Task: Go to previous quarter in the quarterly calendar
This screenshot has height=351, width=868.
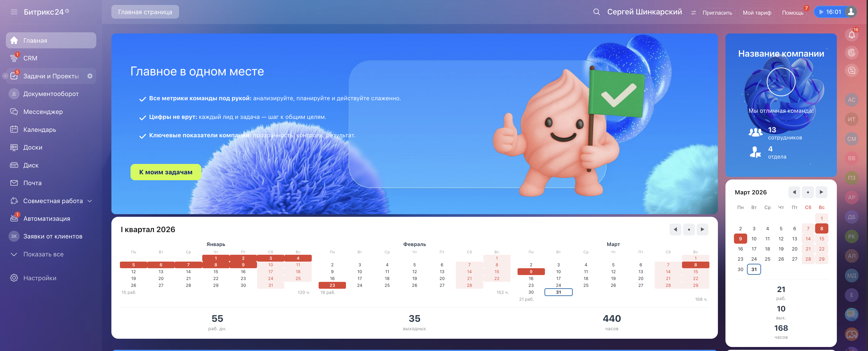Action: (x=675, y=229)
